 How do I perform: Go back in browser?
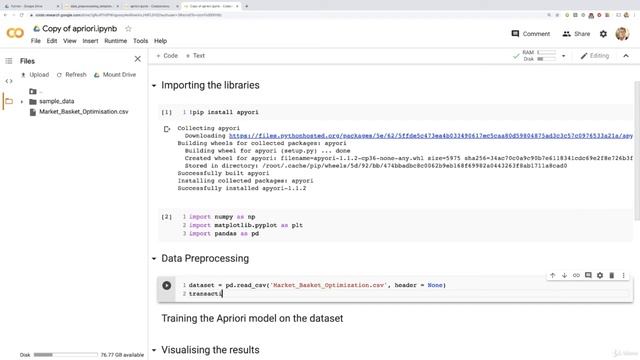(x=5, y=15)
